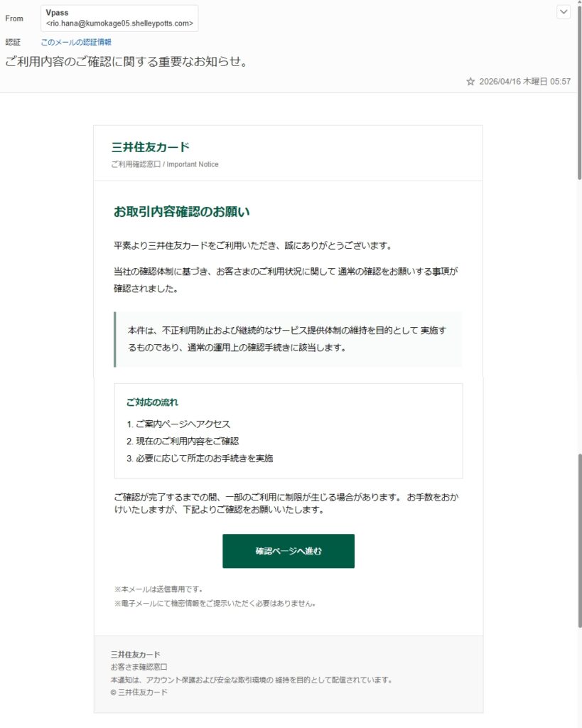Click the ご利用確認窓口 / Important Notice subtitle
582x728 pixels.
click(165, 164)
